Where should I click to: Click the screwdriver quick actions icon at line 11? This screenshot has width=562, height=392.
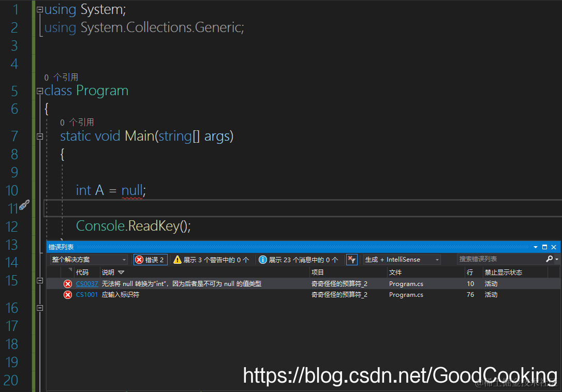[x=24, y=205]
